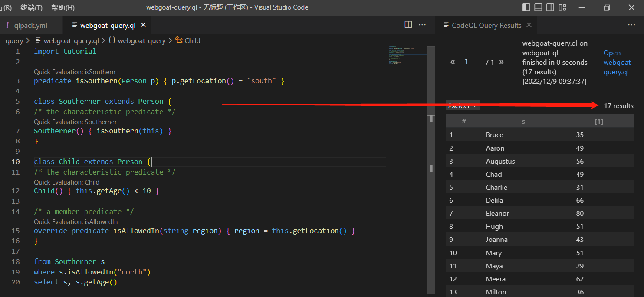
Task: Click the "from Southerner s" code line
Action: [x=69, y=261]
